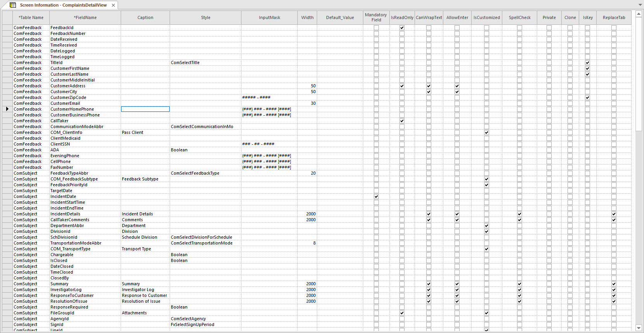Uncheck IsReadOnly for the FeedbackId row

tap(402, 28)
